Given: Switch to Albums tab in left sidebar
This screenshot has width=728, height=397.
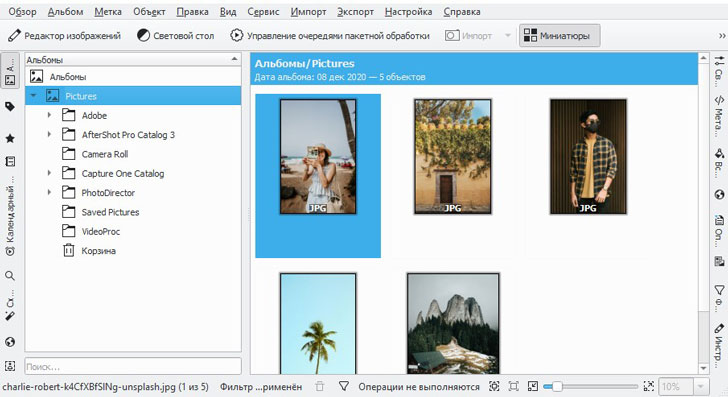Looking at the screenshot, I should (x=10, y=71).
